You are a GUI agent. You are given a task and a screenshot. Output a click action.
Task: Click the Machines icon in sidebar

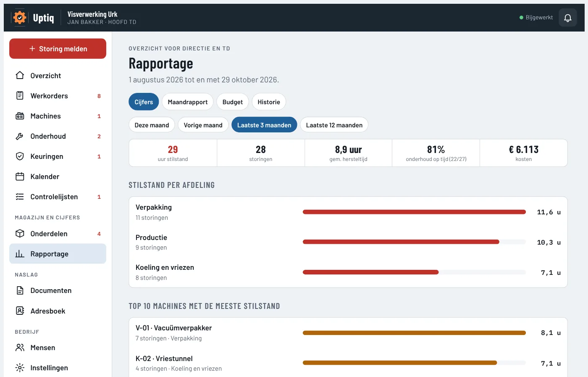(20, 116)
